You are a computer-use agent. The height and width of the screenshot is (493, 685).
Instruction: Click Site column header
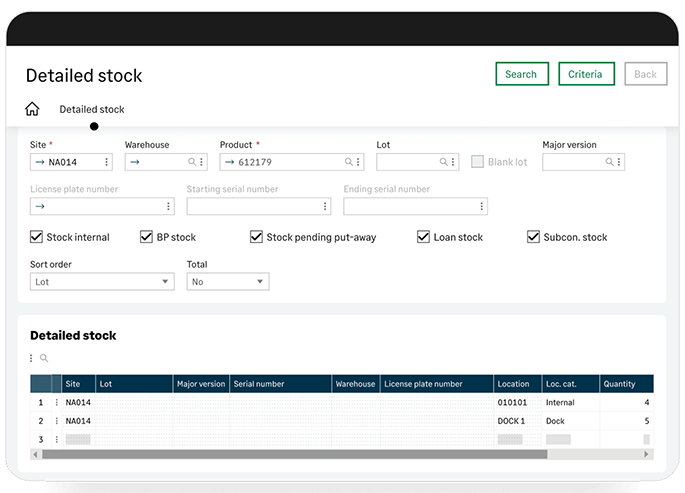79,384
